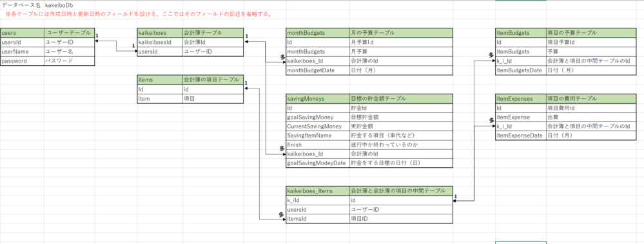
Task: Click the 予算 description cell
Action: coord(591,52)
